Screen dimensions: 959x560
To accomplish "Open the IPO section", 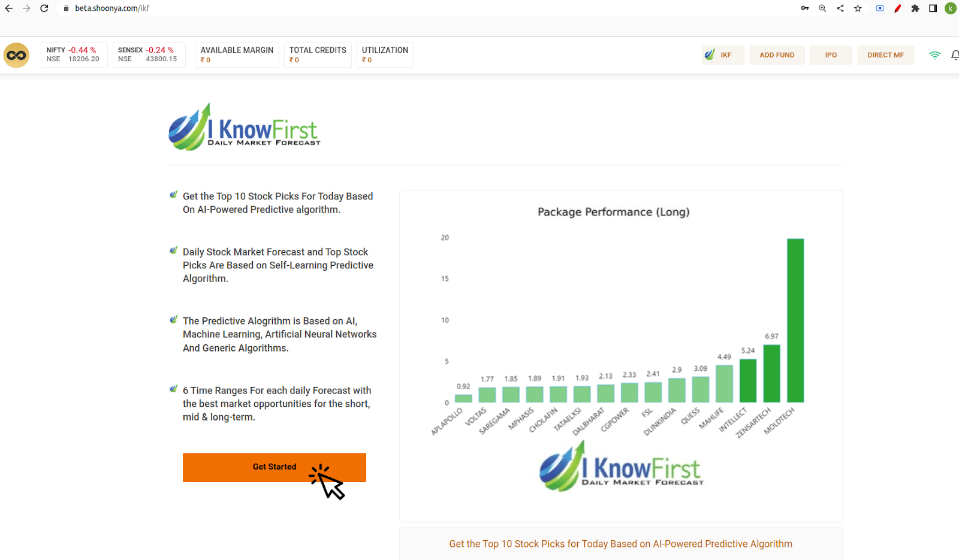I will [831, 55].
